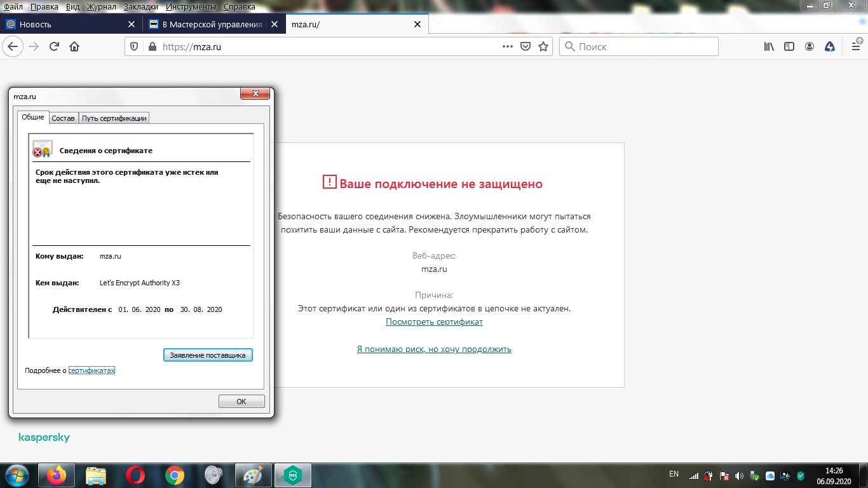This screenshot has height=488, width=868.
Task: Go to the Firefox home page icon
Action: pyautogui.click(x=74, y=46)
